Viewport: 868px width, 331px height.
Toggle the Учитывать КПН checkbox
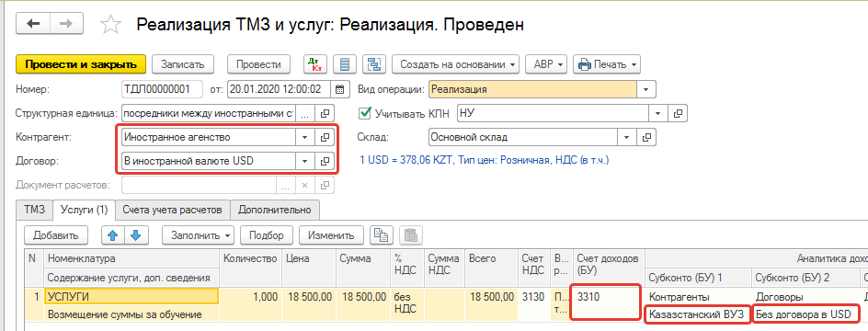tap(365, 113)
